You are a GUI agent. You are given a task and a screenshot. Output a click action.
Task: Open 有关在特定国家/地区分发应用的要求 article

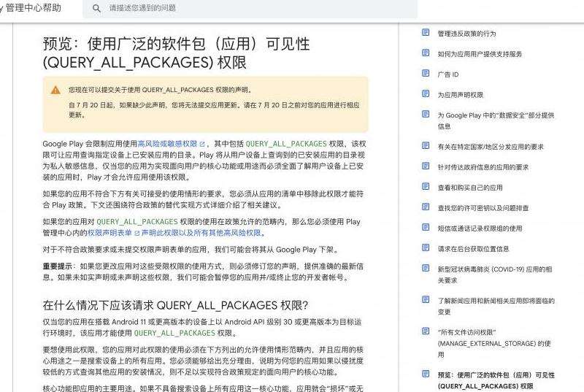click(491, 147)
